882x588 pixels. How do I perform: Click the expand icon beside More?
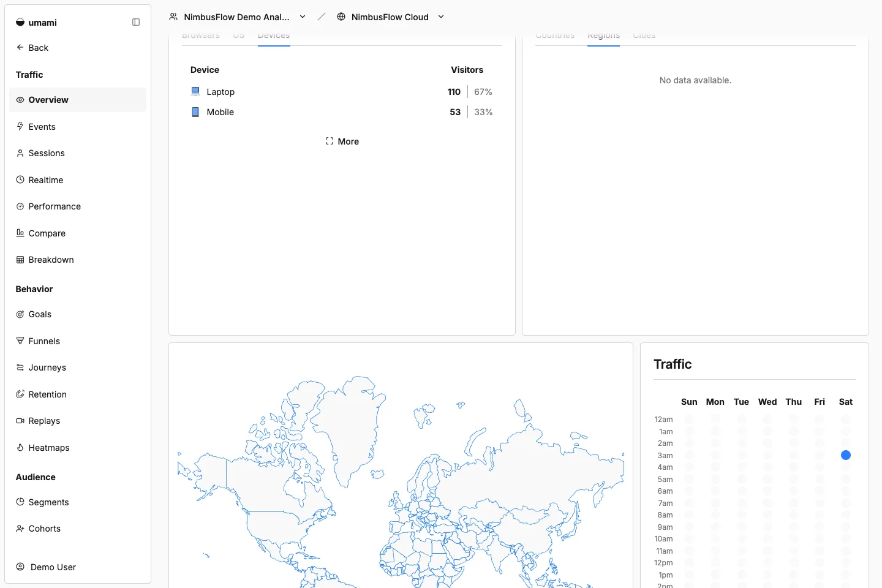[x=330, y=141]
